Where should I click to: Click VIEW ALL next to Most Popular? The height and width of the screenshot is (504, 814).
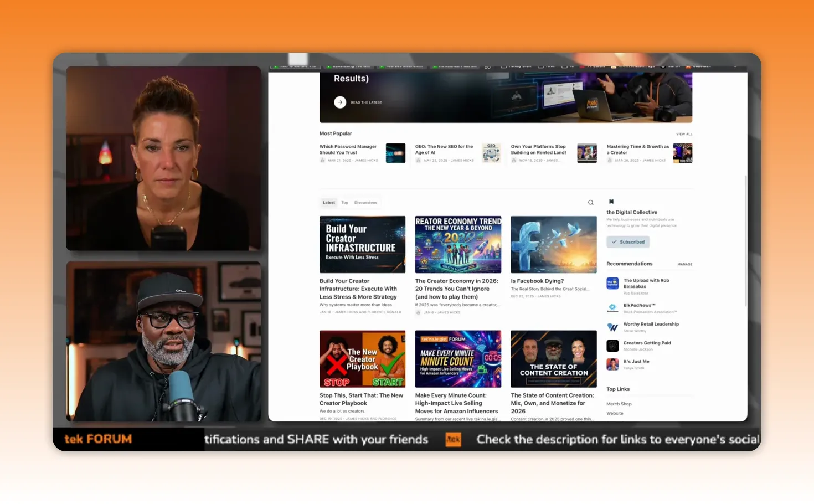684,133
